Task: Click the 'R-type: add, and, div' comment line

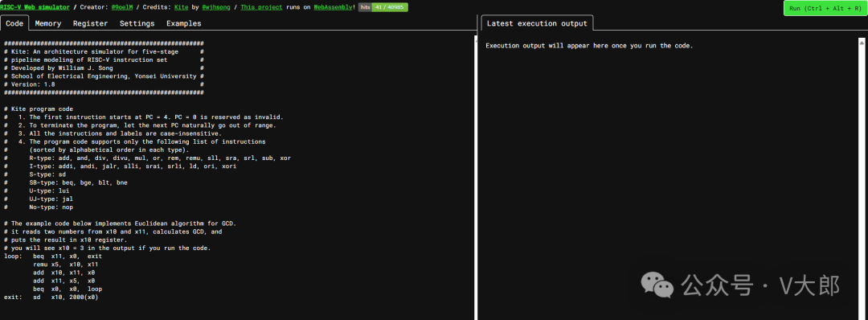Action: pyautogui.click(x=147, y=158)
